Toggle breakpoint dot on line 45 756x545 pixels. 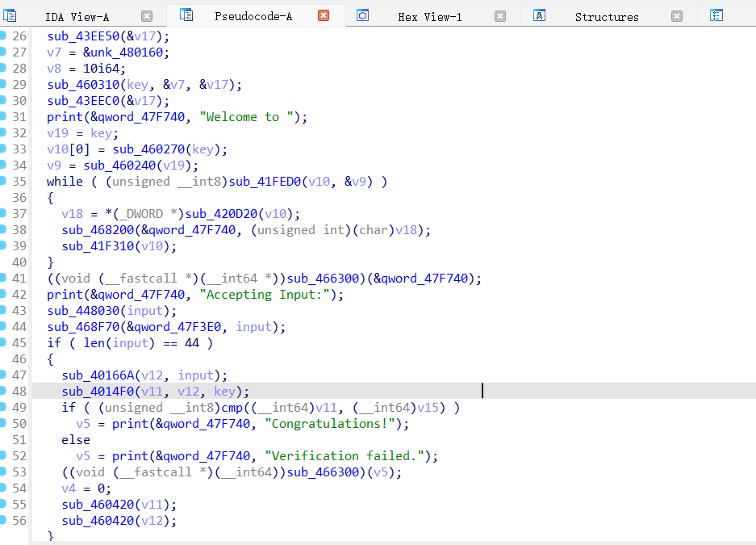click(3, 342)
